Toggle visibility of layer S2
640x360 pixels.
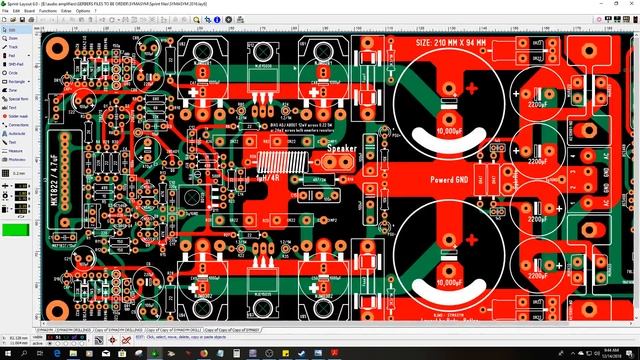(74, 338)
